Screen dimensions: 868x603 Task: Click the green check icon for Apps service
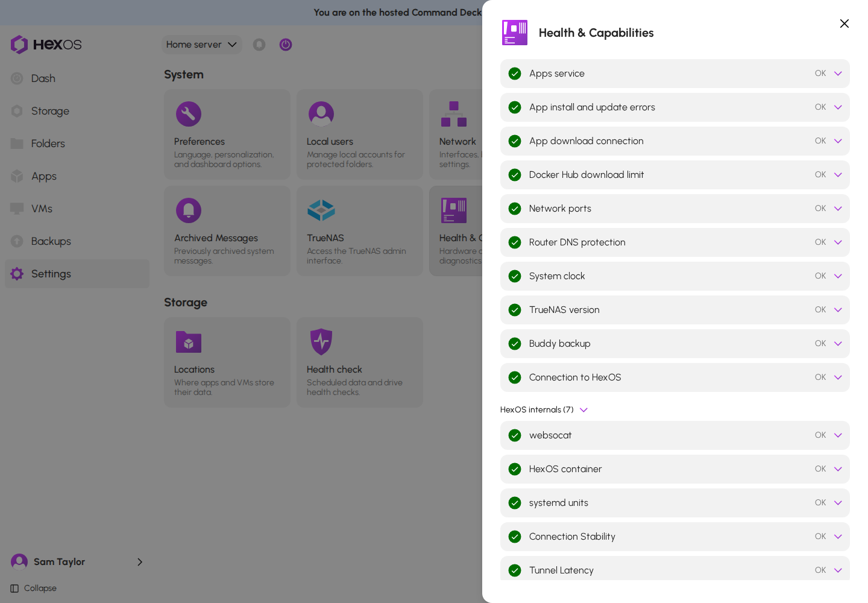(515, 74)
